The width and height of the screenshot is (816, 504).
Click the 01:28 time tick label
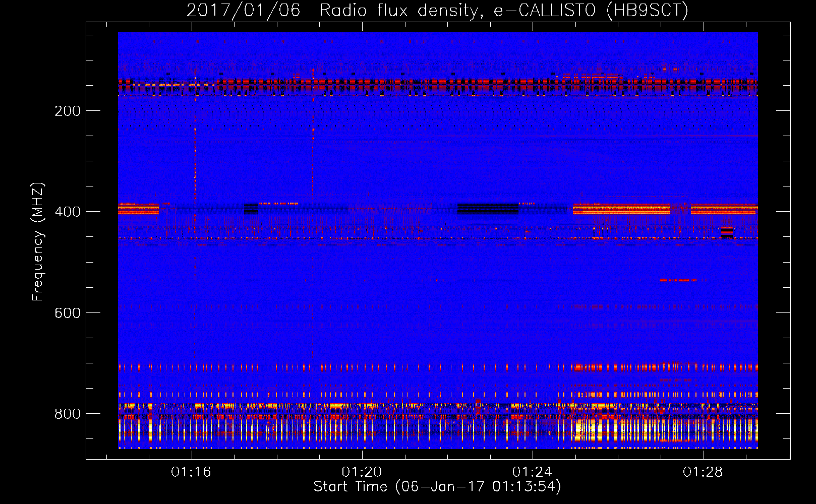coord(703,472)
